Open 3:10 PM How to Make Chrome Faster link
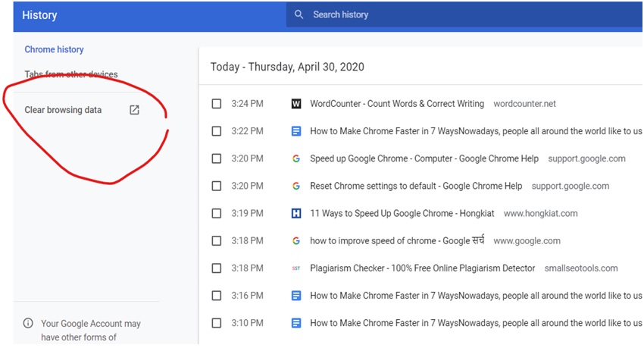The image size is (644, 348). [x=476, y=323]
